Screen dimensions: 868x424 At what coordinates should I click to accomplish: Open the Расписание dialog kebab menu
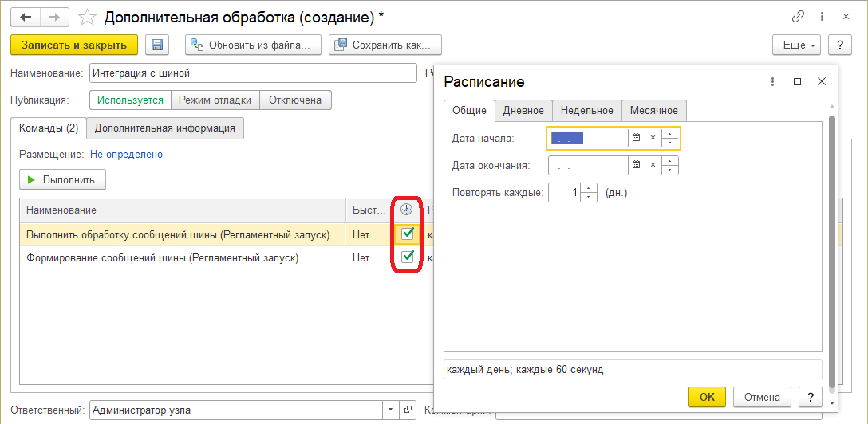[x=772, y=82]
